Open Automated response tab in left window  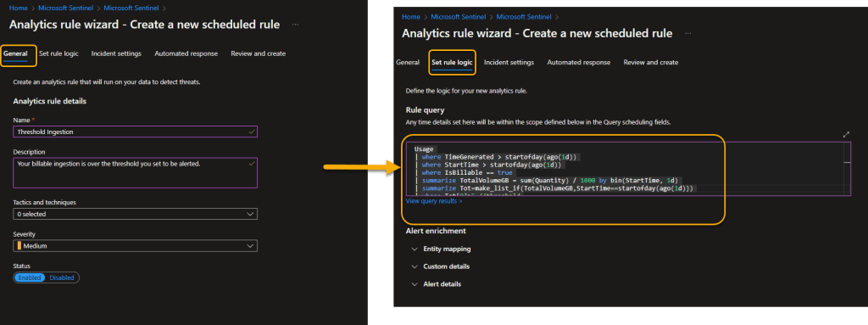(x=186, y=53)
